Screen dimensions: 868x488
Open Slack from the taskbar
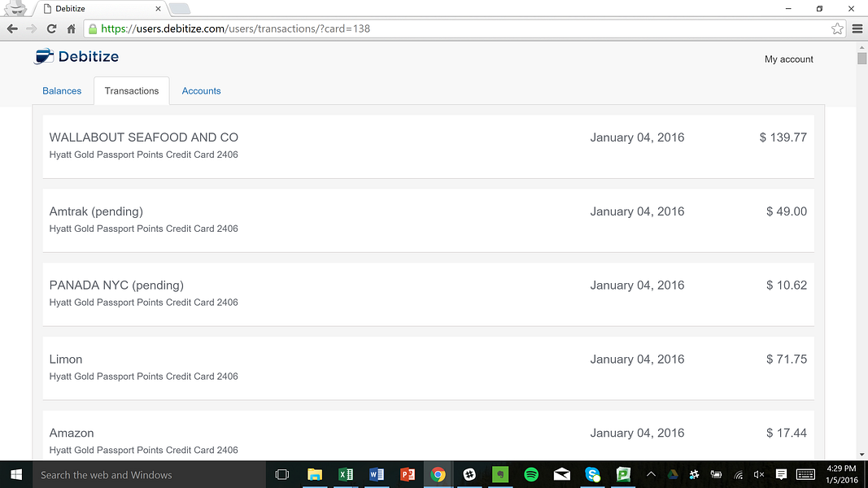pos(469,475)
